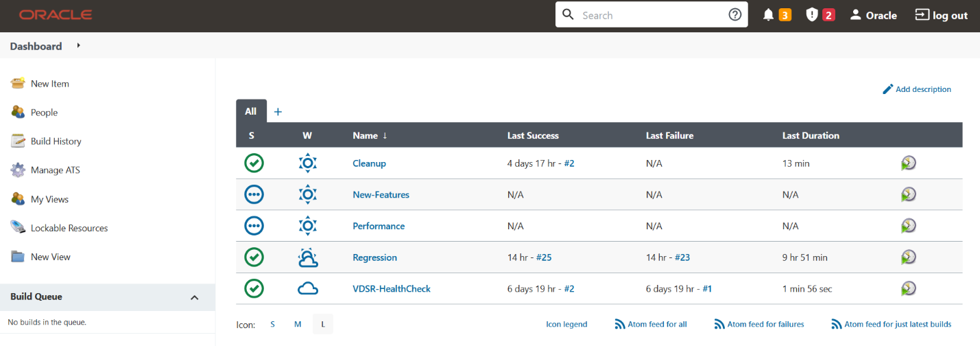This screenshot has height=346, width=980.
Task: Open Atom feed for just latest builds
Action: coord(892,324)
